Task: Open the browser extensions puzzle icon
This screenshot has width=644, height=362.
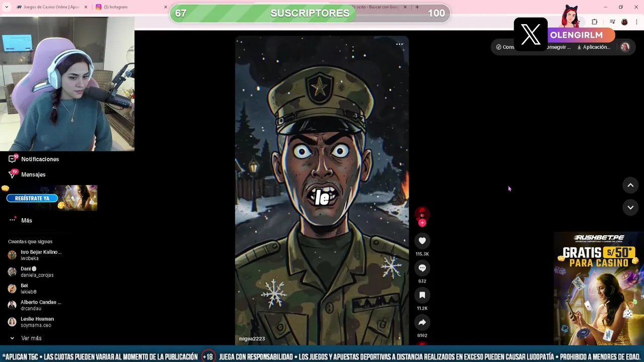Action: point(594,22)
